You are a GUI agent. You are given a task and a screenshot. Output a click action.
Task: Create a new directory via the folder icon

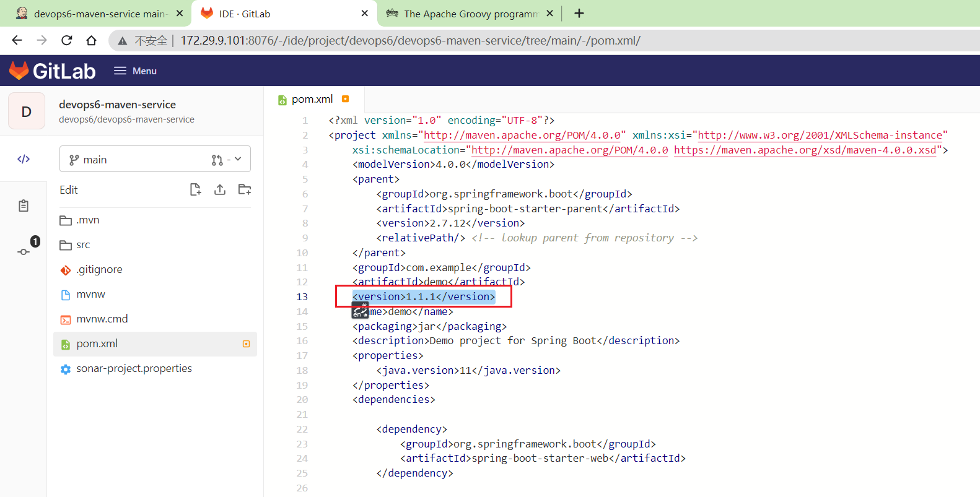(x=245, y=189)
